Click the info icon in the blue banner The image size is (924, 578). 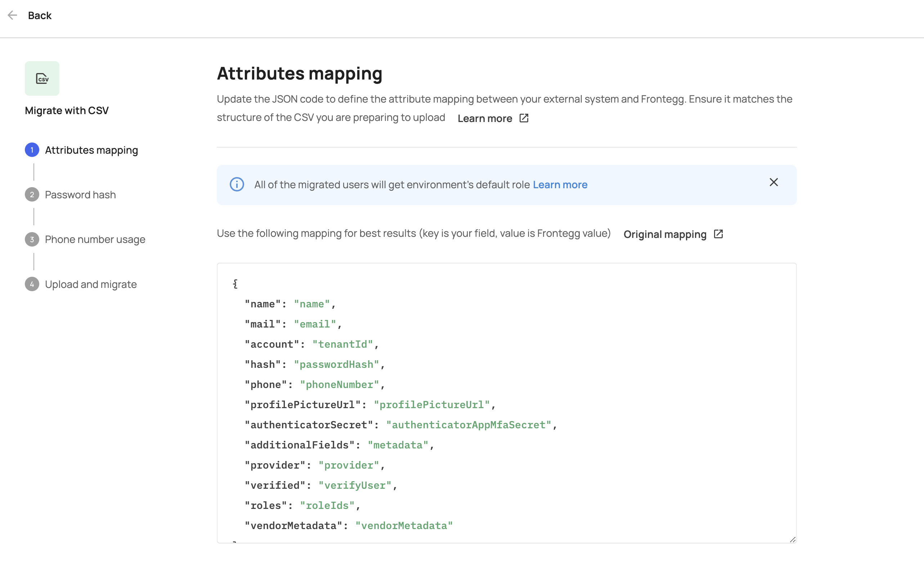point(236,184)
